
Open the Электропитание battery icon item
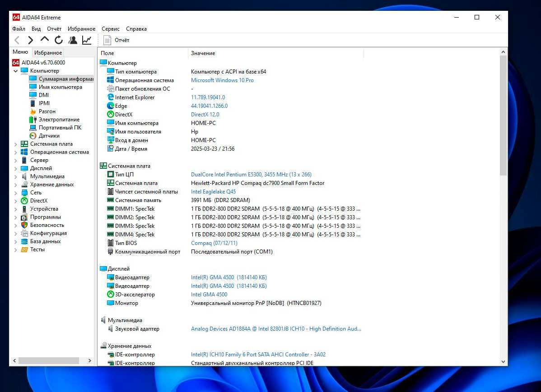point(33,120)
